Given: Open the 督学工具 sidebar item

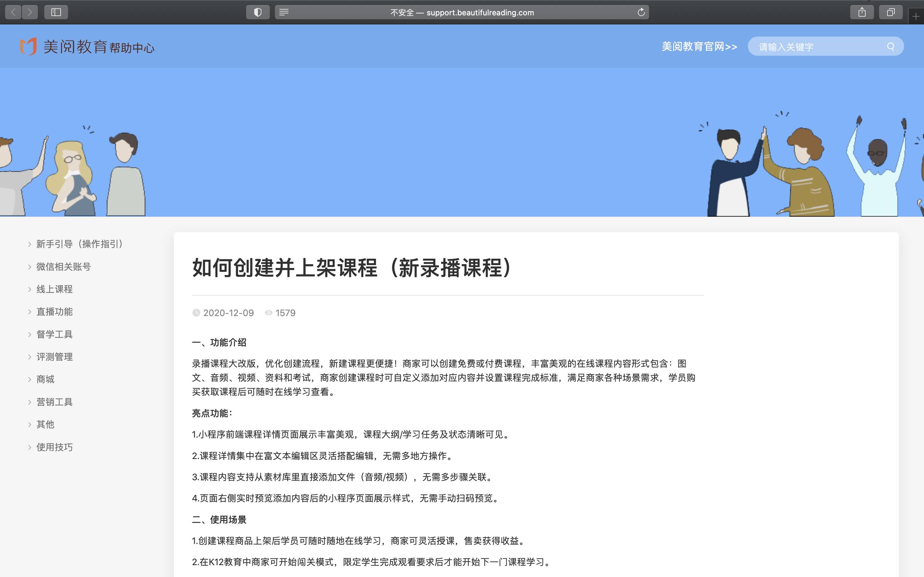Looking at the screenshot, I should click(54, 334).
